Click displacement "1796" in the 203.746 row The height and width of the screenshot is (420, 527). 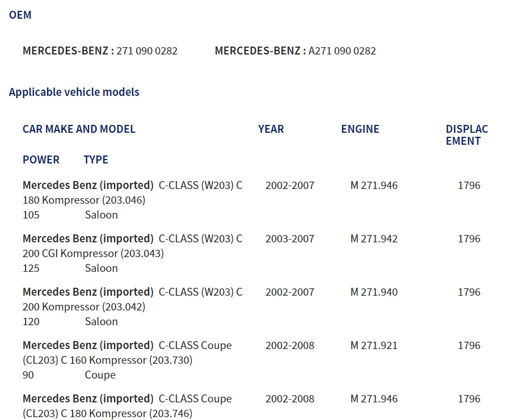click(469, 399)
